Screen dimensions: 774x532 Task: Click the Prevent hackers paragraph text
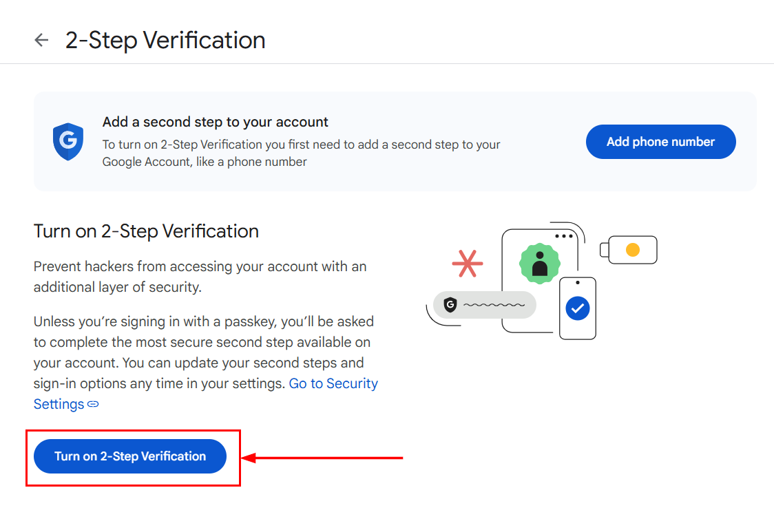point(200,277)
